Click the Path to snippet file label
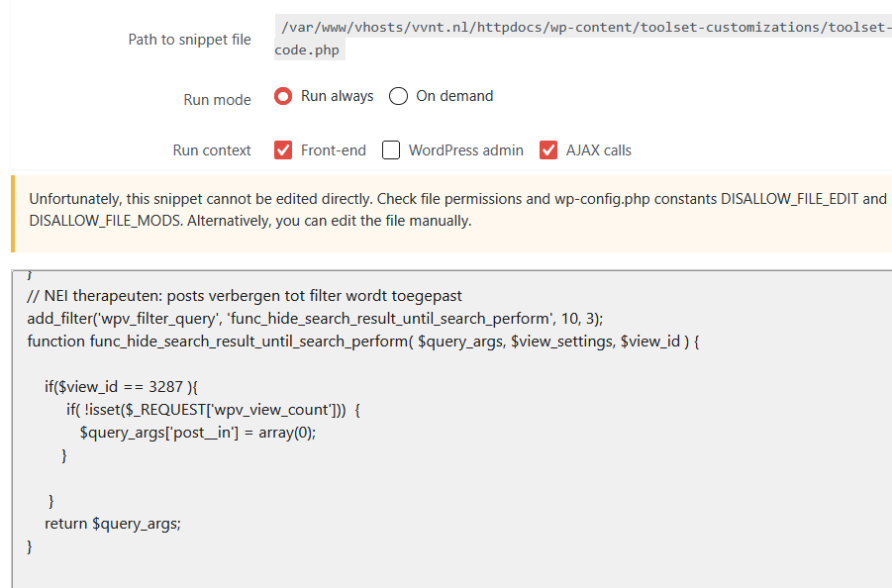 (189, 40)
